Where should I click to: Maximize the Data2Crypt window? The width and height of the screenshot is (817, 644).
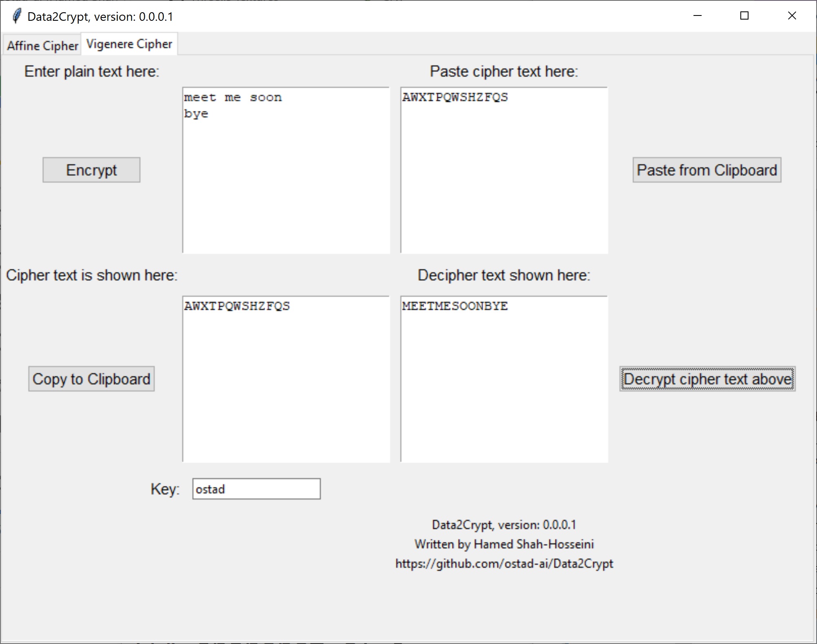[x=744, y=16]
